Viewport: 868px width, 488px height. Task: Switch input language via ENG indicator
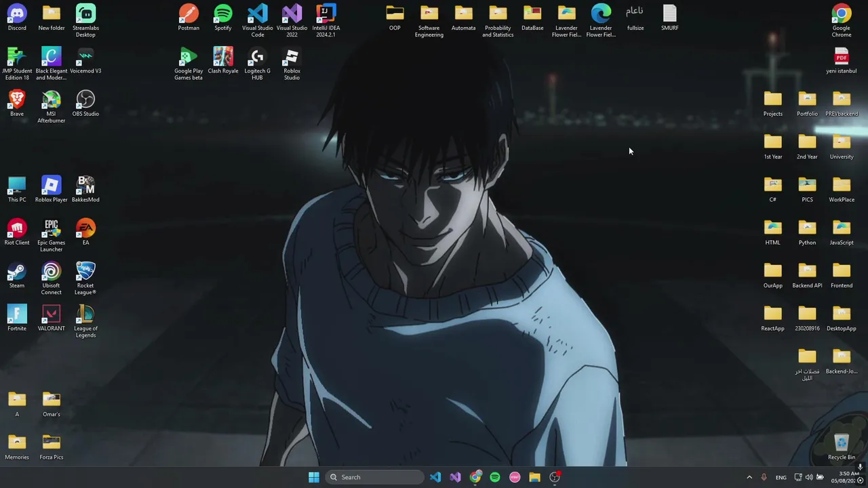click(781, 477)
